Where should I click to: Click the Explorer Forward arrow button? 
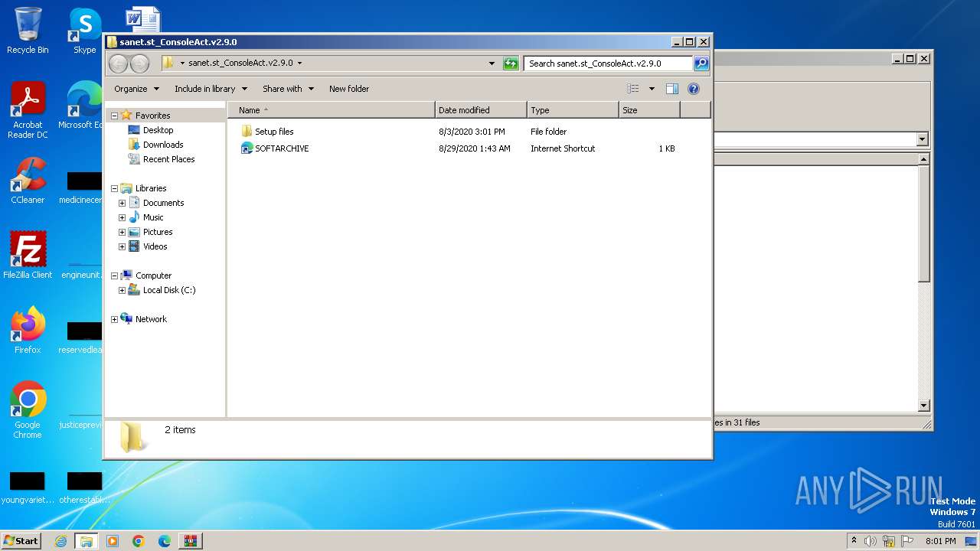[x=139, y=64]
